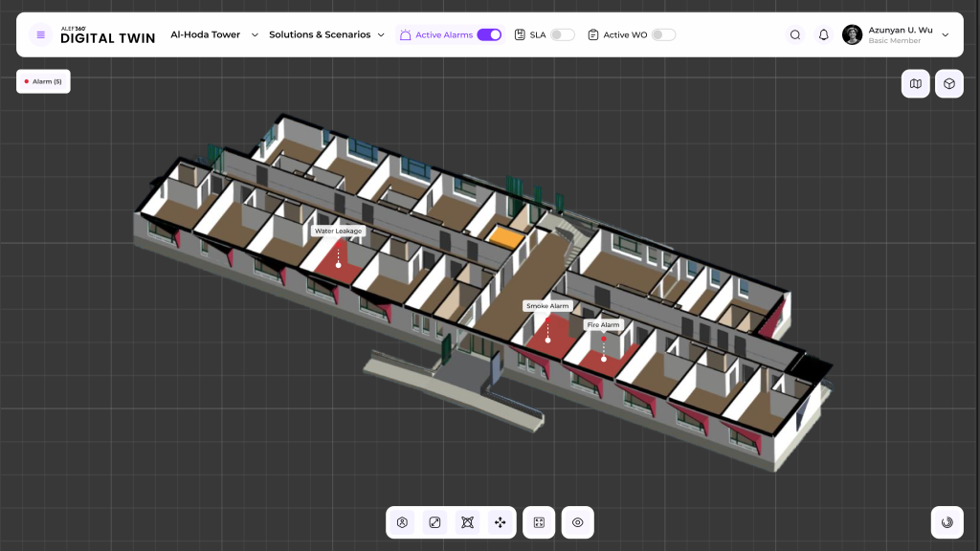
Task: Switch to 3D cube view icon
Action: point(948,83)
